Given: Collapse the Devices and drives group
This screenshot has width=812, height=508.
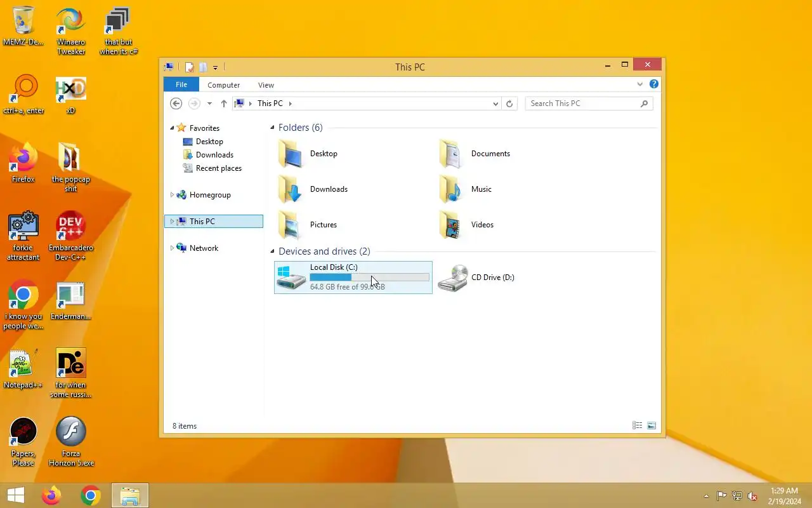Looking at the screenshot, I should coord(273,251).
